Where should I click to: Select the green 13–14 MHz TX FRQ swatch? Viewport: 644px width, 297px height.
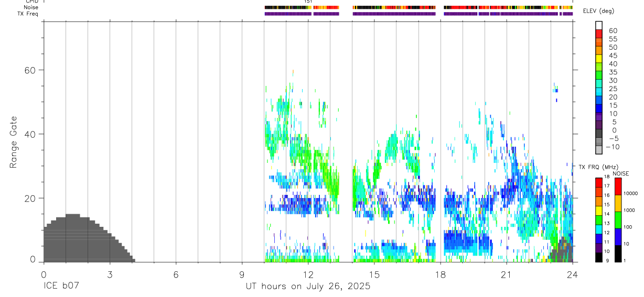pos(599,219)
